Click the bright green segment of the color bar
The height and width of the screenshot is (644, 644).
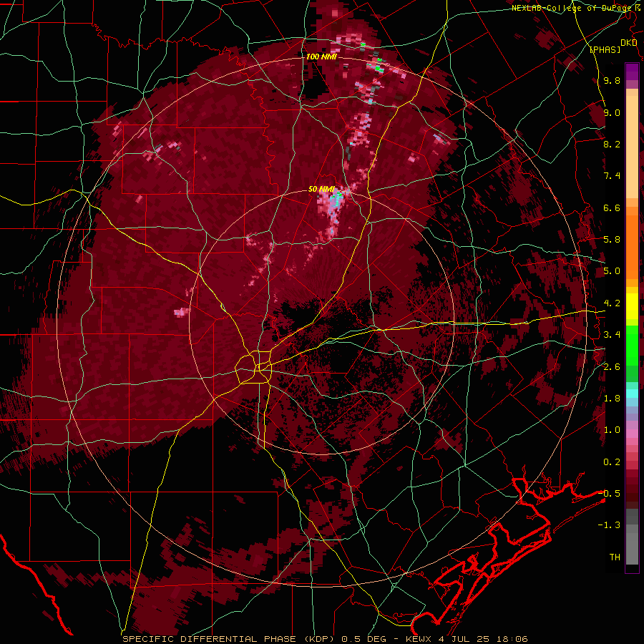pyautogui.click(x=632, y=346)
